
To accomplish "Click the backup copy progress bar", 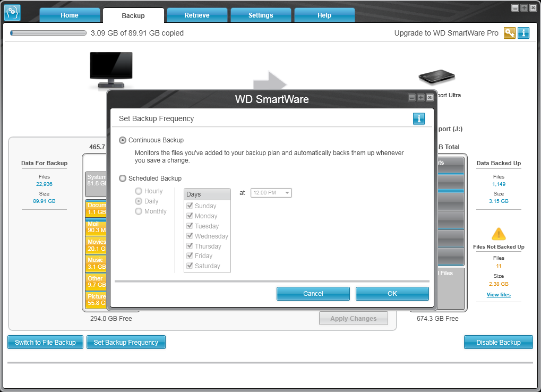I will click(x=48, y=33).
